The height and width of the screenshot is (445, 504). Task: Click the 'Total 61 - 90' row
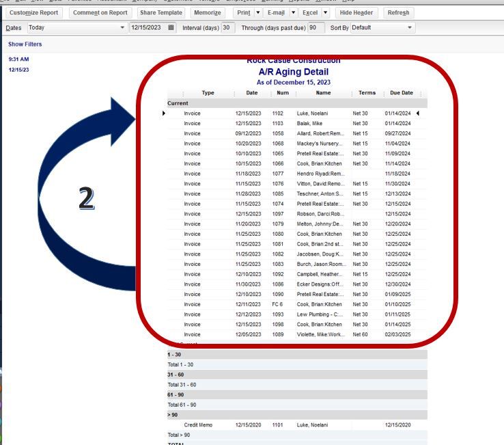tap(297, 405)
